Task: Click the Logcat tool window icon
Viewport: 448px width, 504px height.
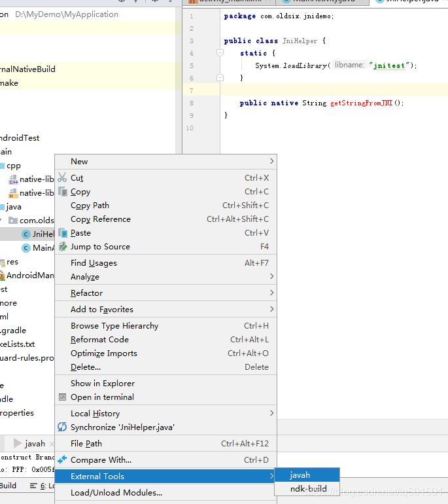Action: point(33,486)
